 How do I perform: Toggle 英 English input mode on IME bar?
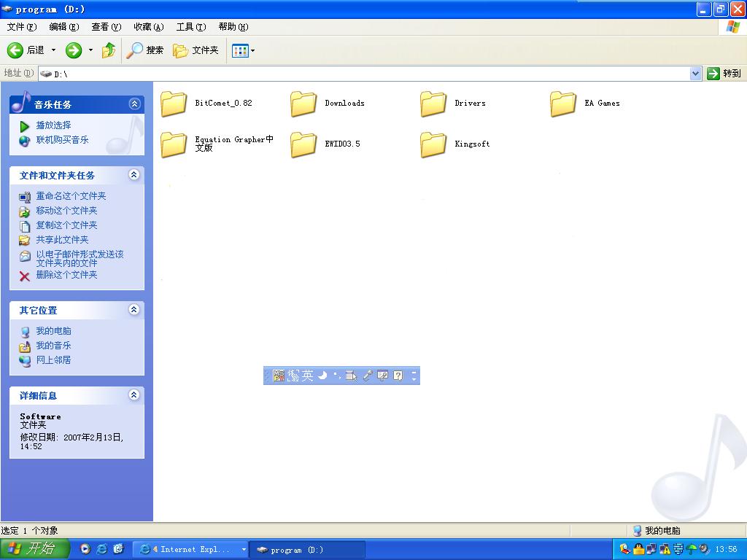pos(308,376)
